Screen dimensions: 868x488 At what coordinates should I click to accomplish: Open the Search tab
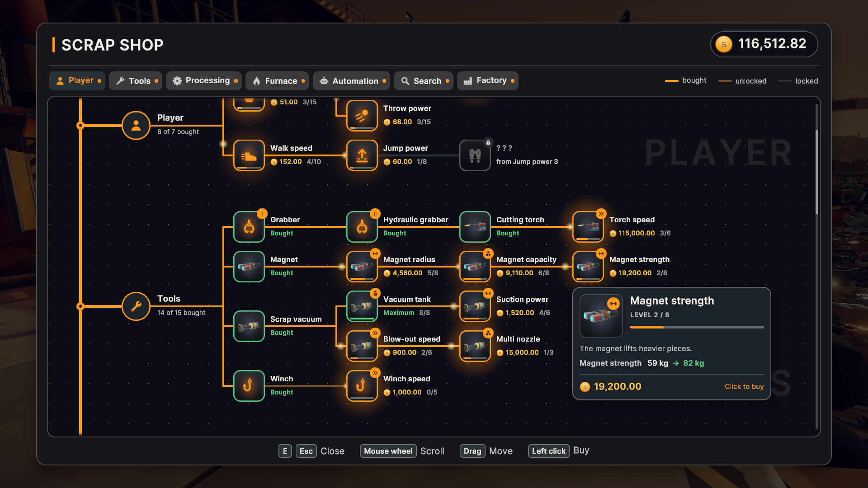click(x=423, y=81)
